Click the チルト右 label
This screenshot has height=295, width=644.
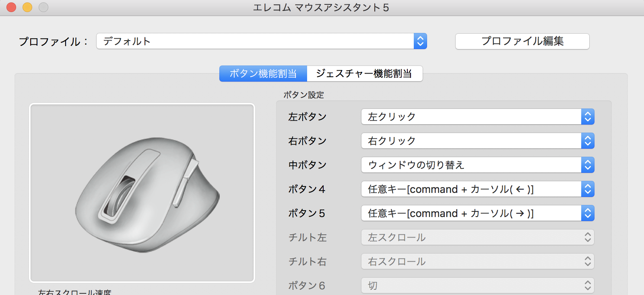click(308, 261)
